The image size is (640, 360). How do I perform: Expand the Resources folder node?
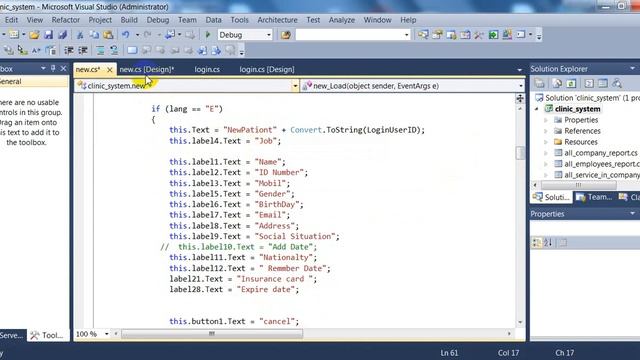click(546, 142)
